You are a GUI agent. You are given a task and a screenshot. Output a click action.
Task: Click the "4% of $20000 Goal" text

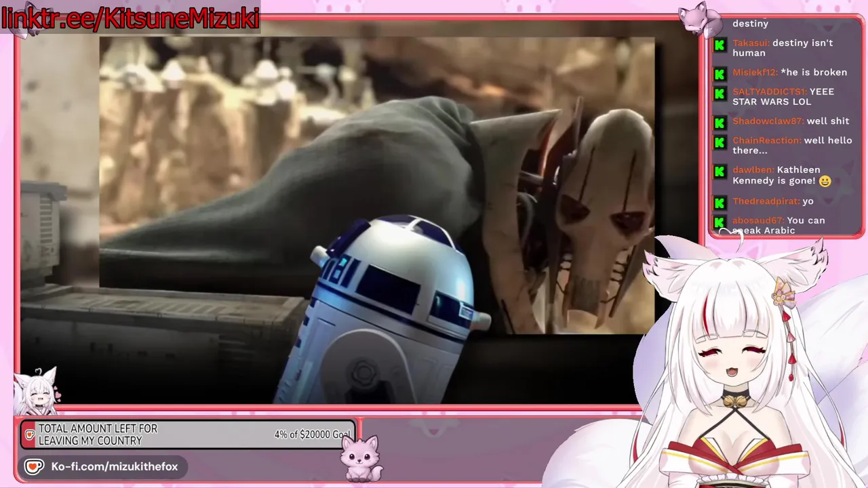coord(313,434)
